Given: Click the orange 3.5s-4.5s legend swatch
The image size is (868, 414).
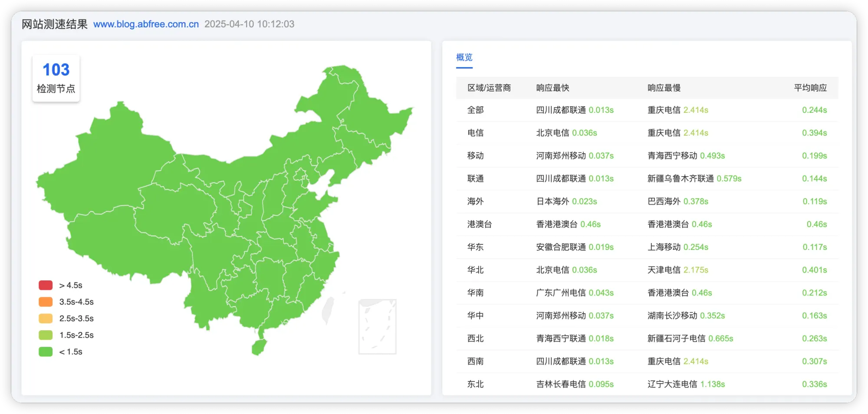Looking at the screenshot, I should (46, 302).
